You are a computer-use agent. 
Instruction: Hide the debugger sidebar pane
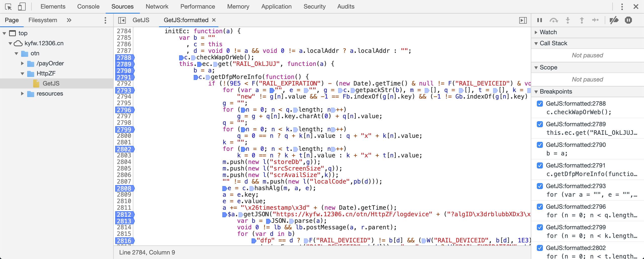[x=523, y=20]
